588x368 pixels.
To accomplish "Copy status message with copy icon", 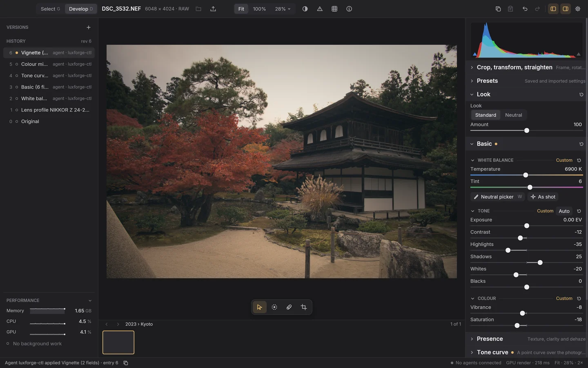I will [126, 363].
